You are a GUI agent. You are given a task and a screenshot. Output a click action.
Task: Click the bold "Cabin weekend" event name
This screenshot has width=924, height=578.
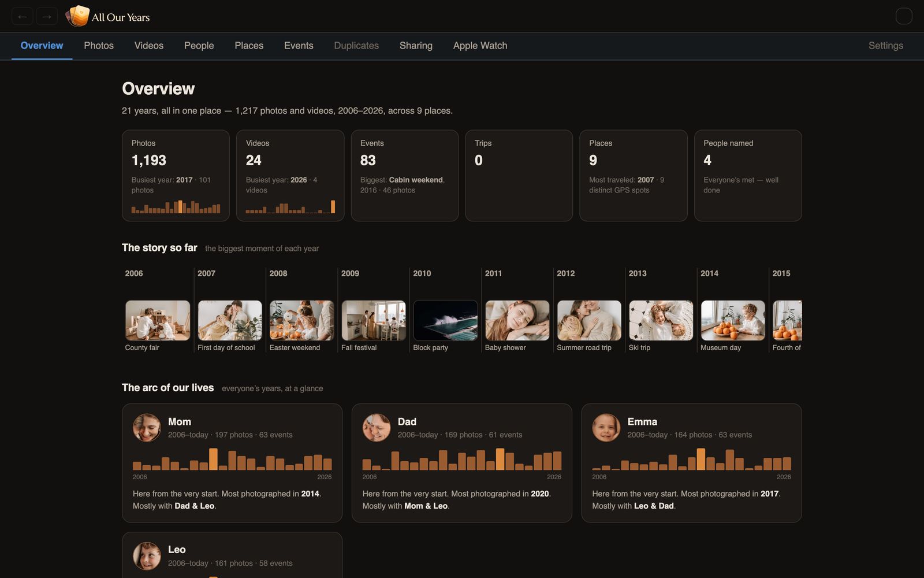click(416, 180)
